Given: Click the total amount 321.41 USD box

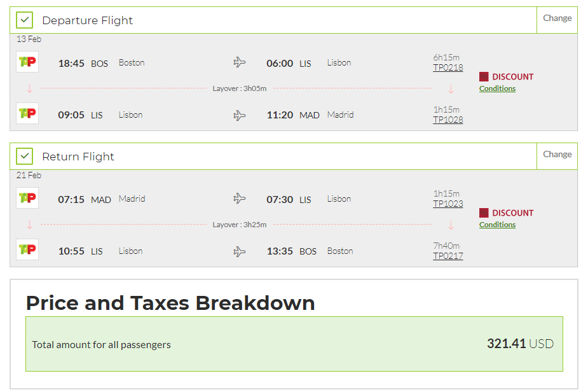Looking at the screenshot, I should pyautogui.click(x=294, y=344).
